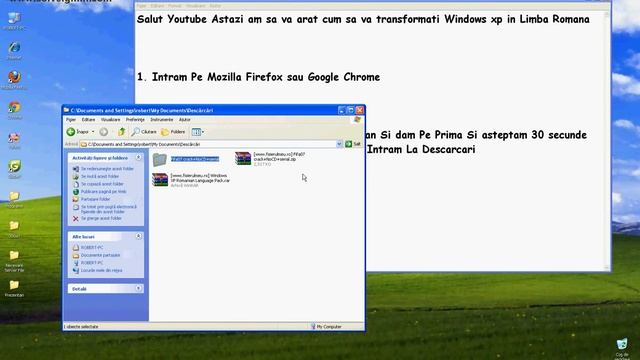Click the Fifa07 crack zip file name text
Viewport: 640px width, 360px height.
(x=279, y=157)
